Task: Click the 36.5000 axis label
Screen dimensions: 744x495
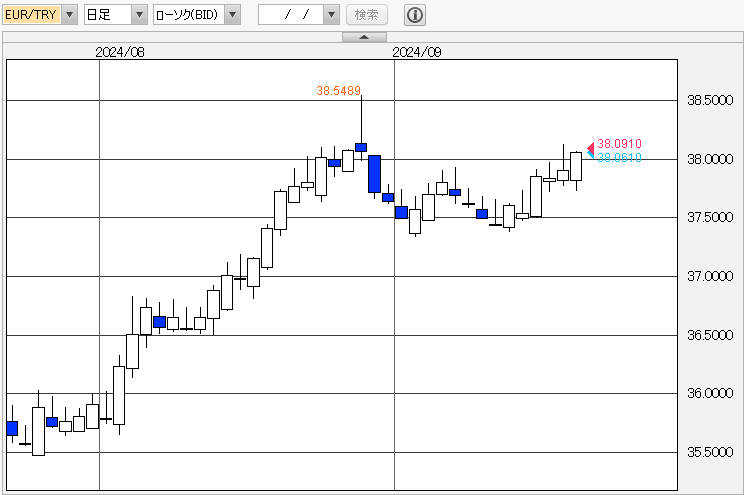Action: 710,335
